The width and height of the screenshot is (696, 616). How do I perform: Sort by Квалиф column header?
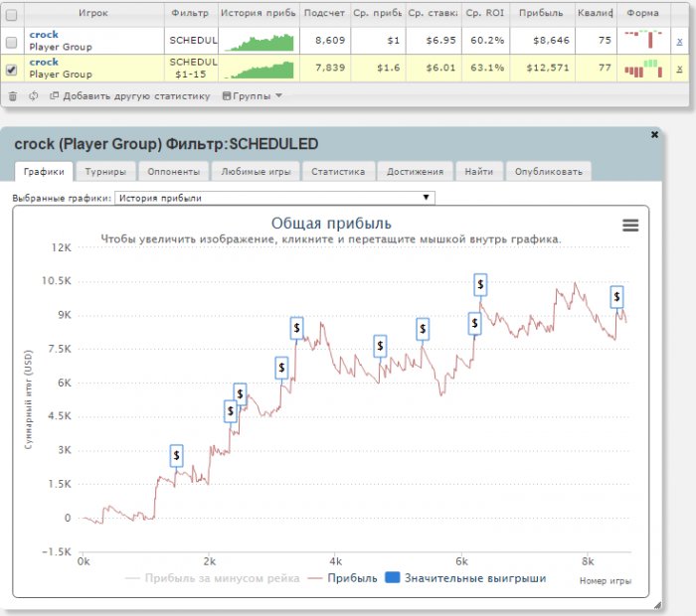pos(596,13)
